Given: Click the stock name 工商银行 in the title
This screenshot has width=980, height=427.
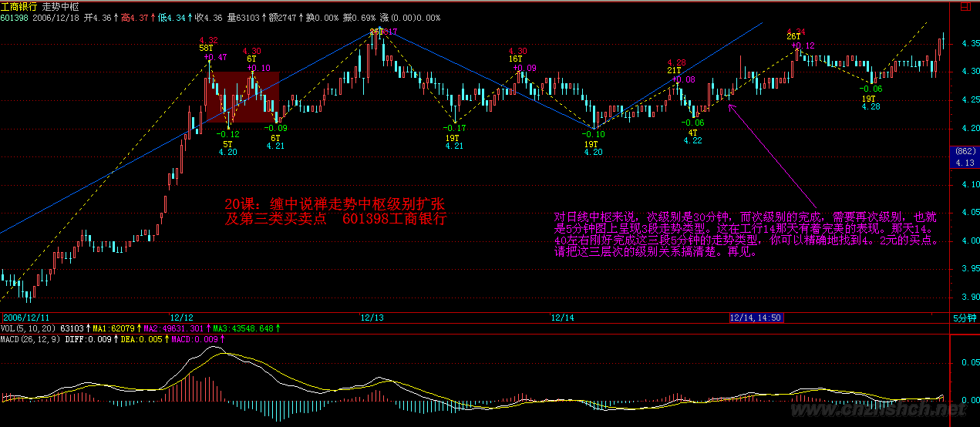Looking at the screenshot, I should [x=19, y=6].
